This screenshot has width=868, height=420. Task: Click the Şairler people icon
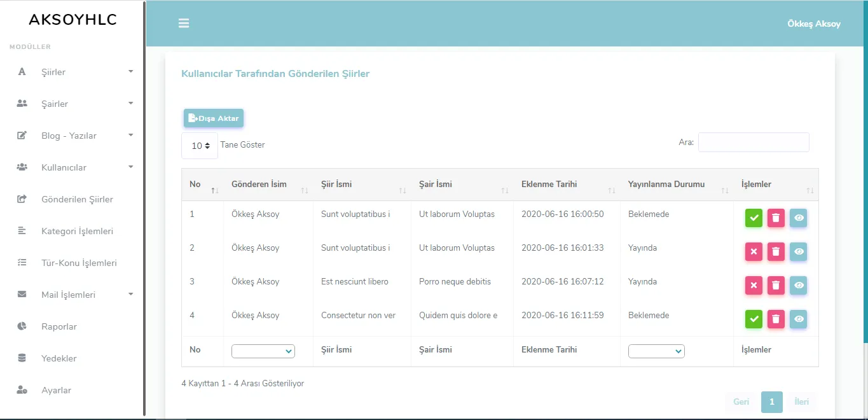pos(22,104)
